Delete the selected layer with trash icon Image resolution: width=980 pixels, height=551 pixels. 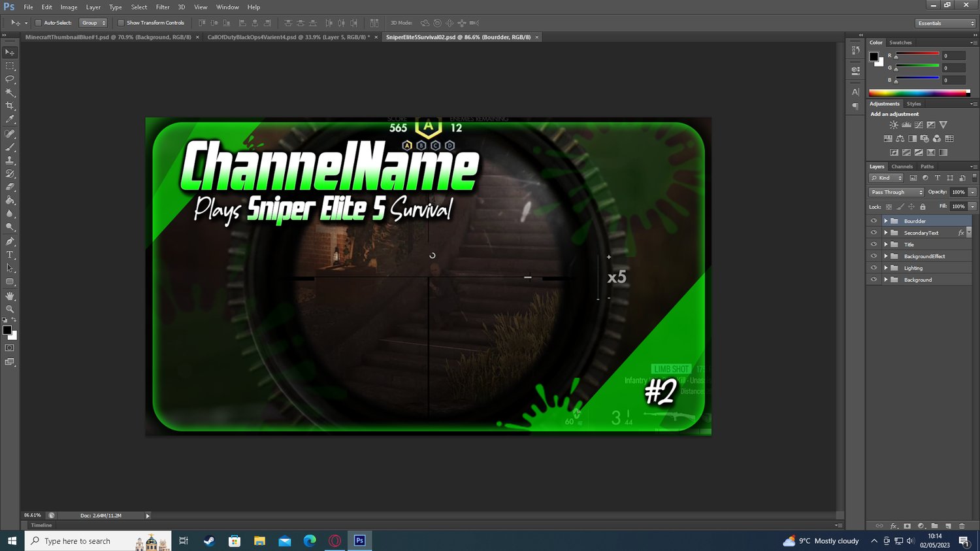tap(962, 526)
